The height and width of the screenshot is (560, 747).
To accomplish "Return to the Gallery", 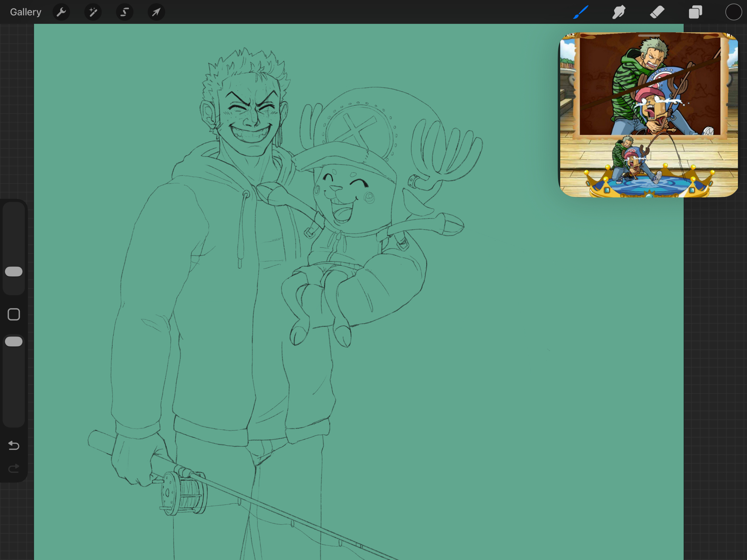I will click(x=25, y=12).
